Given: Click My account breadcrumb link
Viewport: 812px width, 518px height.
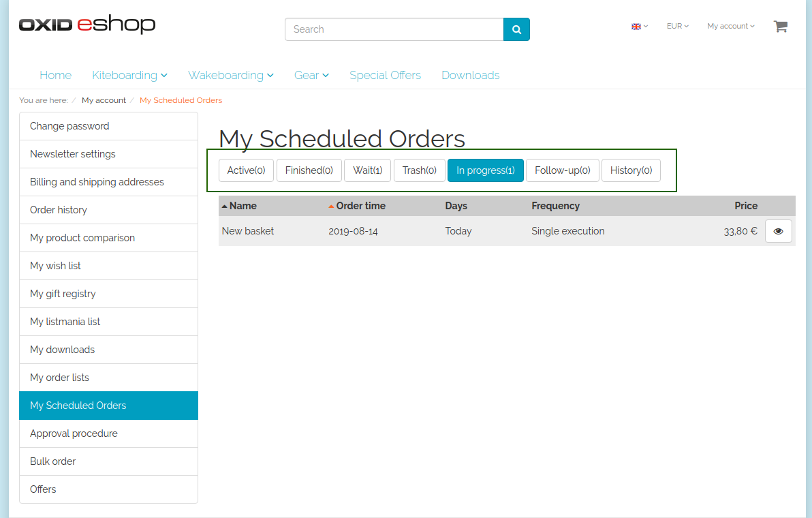Looking at the screenshot, I should tap(104, 100).
